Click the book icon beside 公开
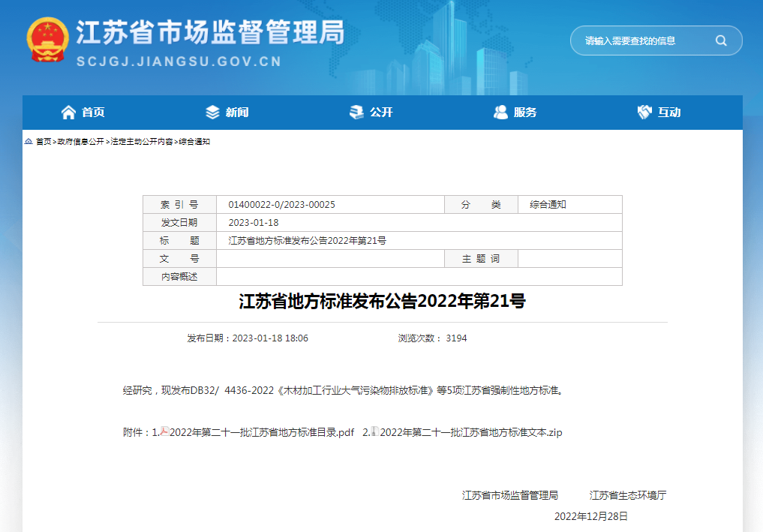763x532 pixels. click(x=356, y=112)
